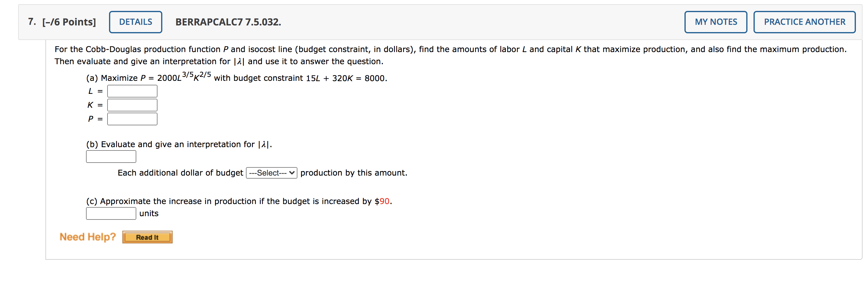The height and width of the screenshot is (287, 868).
Task: Focus the lambda evaluation answer field
Action: pyautogui.click(x=111, y=156)
